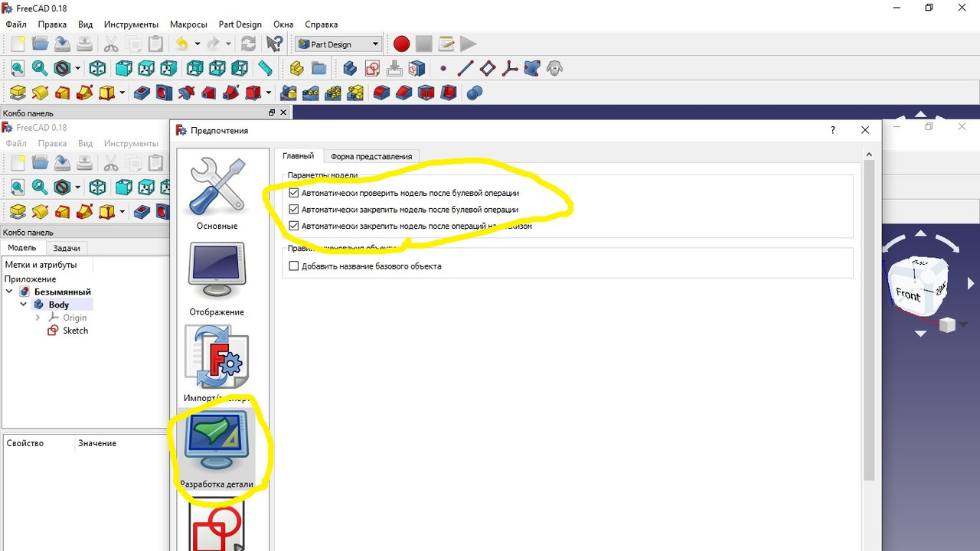Open the Основные preferences section

[217, 193]
